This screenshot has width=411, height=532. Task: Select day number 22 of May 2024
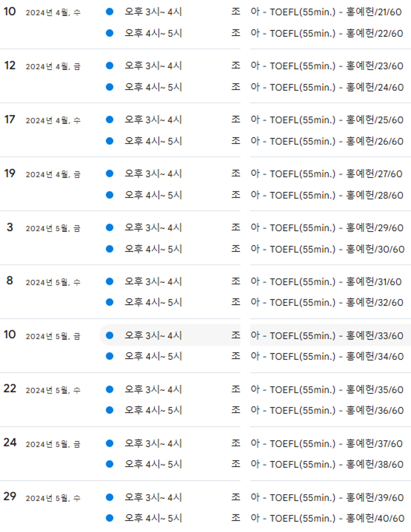10,389
